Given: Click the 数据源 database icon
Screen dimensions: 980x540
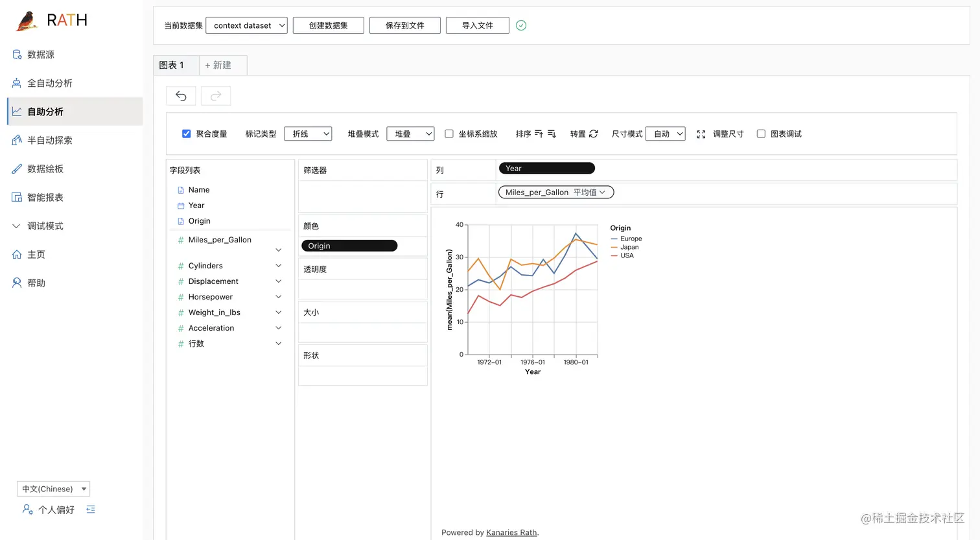Looking at the screenshot, I should [17, 54].
